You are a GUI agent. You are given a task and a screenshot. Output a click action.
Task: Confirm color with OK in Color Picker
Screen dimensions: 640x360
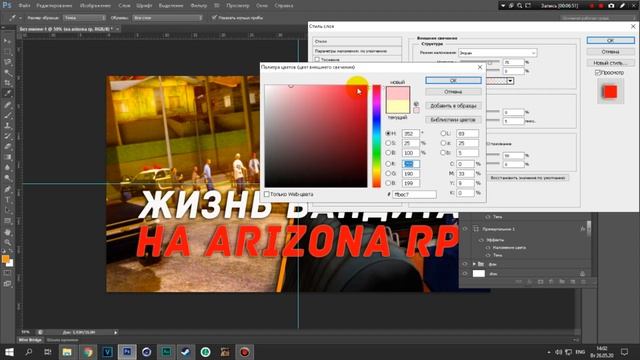point(453,80)
